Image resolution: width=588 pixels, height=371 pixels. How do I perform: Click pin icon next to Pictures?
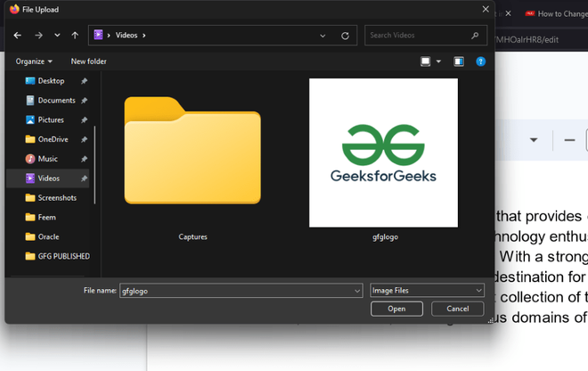84,120
